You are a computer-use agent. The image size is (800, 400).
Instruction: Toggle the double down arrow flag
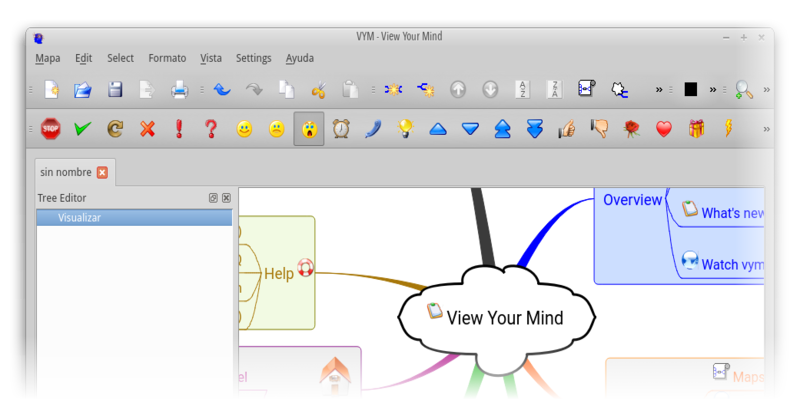(535, 129)
